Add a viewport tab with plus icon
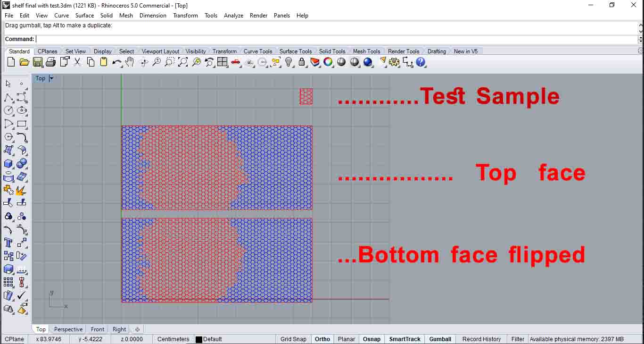Screen dimensions: 644x344 137,329
